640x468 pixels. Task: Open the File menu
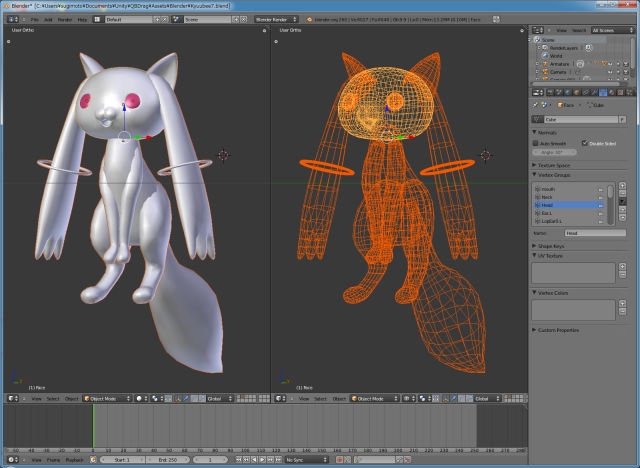tap(35, 19)
